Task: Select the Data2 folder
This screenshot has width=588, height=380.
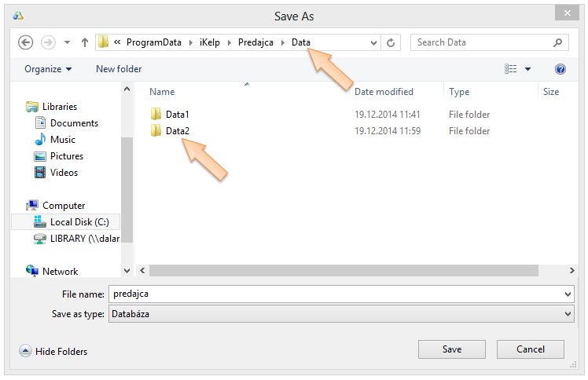Action: [x=177, y=131]
